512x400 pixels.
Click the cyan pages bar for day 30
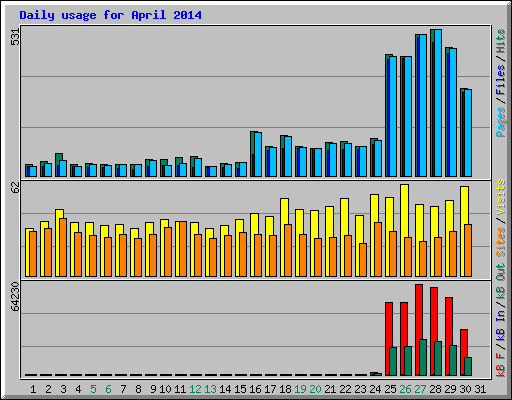click(x=468, y=133)
